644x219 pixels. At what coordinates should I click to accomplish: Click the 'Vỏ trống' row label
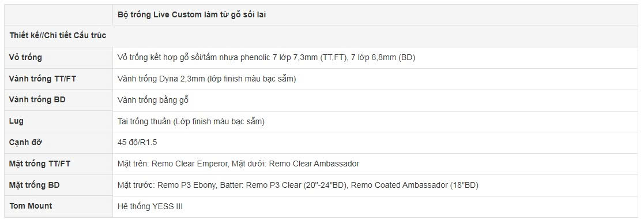(25, 58)
